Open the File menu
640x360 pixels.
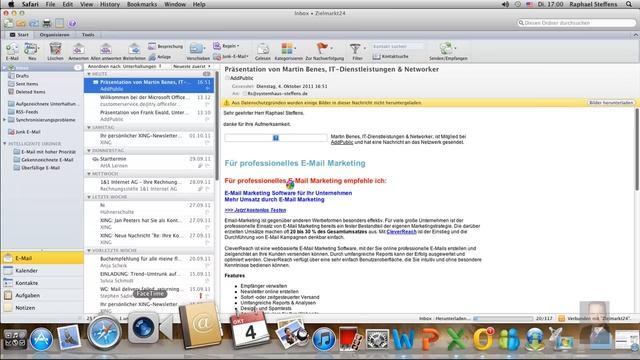[x=50, y=4]
